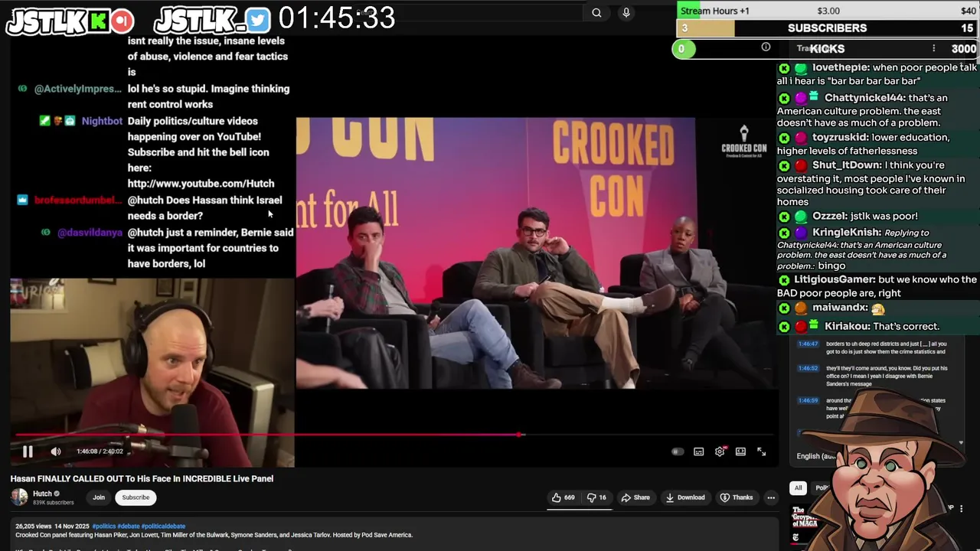Jump to transcript timestamp 1:46:47

[808, 344]
